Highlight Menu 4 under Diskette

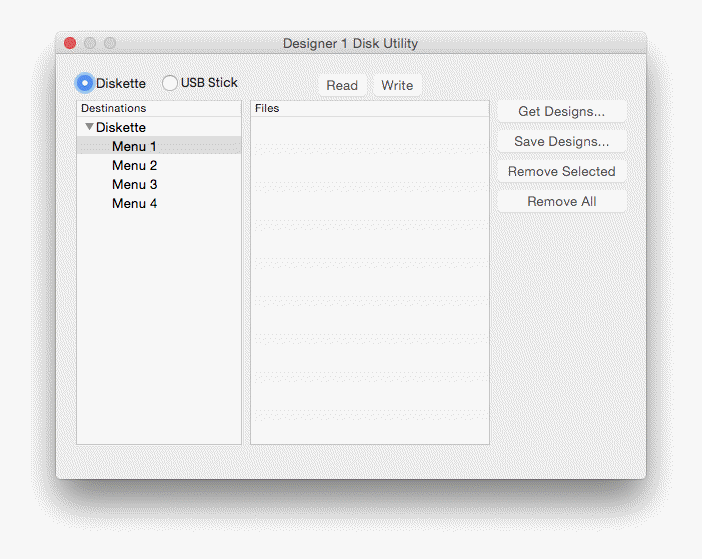coord(134,203)
